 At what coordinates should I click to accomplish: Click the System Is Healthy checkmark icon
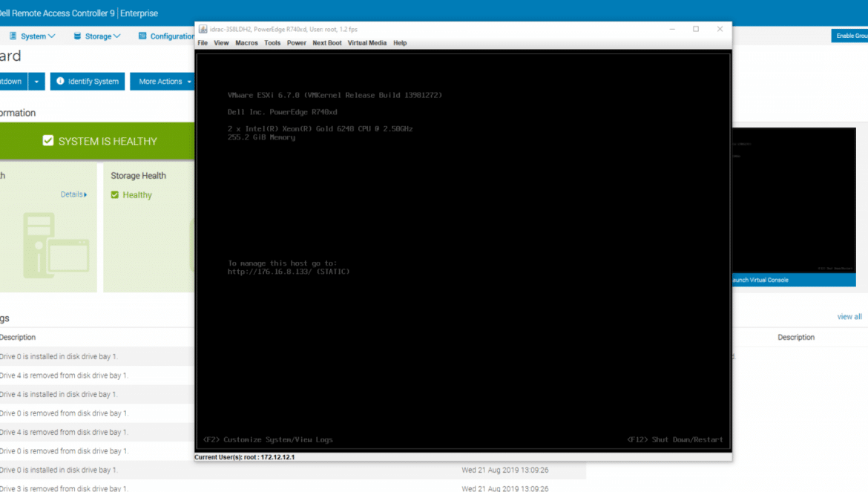(48, 140)
